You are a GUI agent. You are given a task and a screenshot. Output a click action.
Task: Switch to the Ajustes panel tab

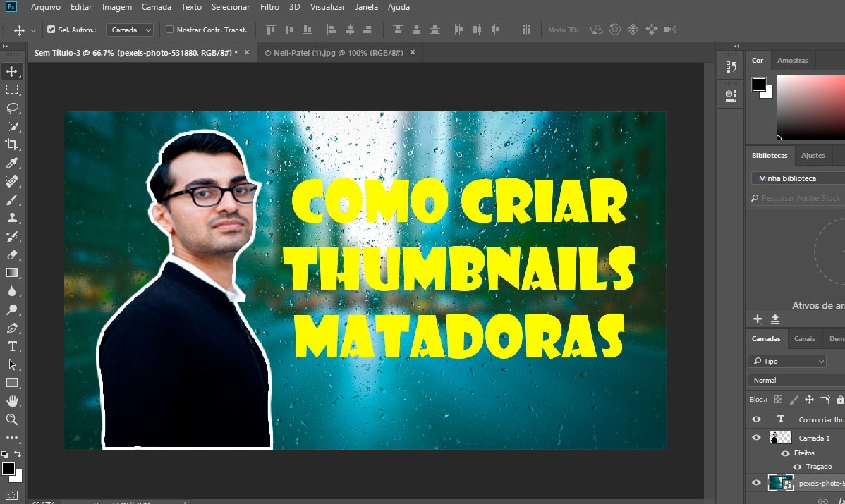coord(813,156)
